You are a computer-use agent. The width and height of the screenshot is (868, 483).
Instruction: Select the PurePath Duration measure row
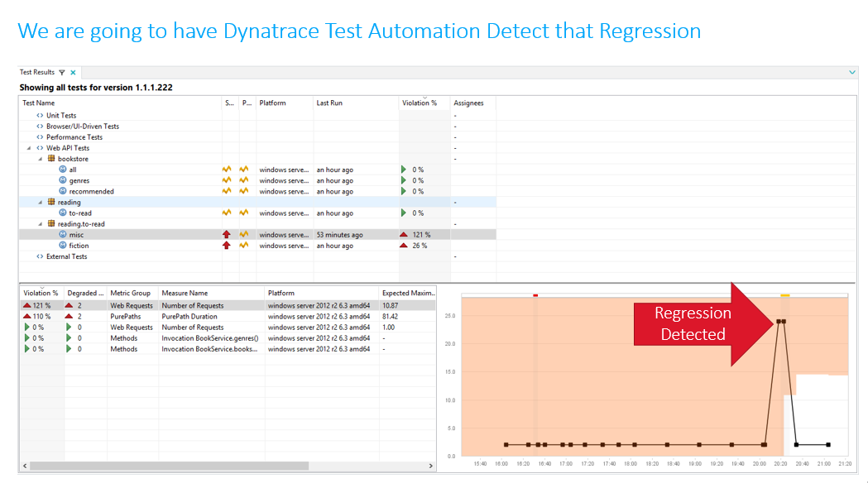(x=228, y=317)
